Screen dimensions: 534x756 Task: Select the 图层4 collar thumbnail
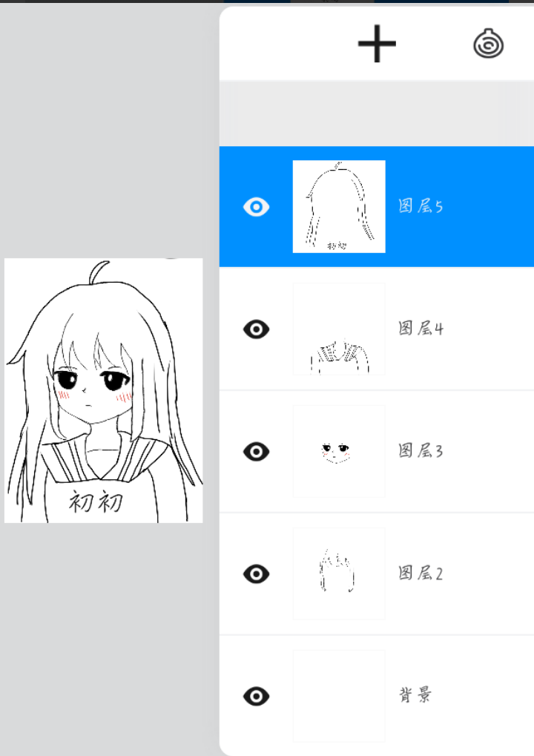[339, 329]
